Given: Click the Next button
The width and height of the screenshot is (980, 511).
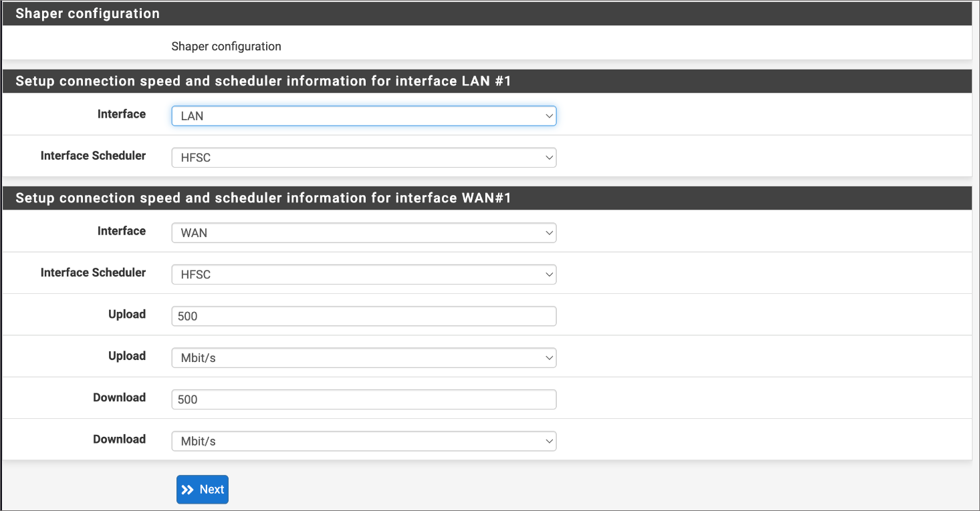Looking at the screenshot, I should tap(203, 490).
